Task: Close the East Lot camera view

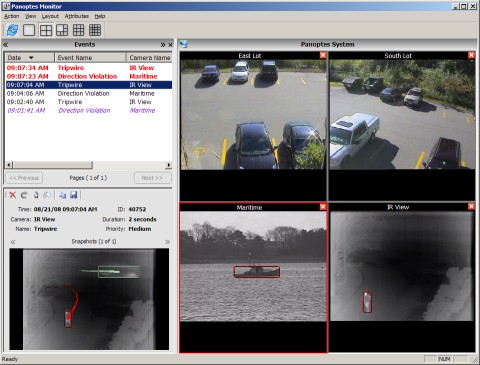Action: 323,55
